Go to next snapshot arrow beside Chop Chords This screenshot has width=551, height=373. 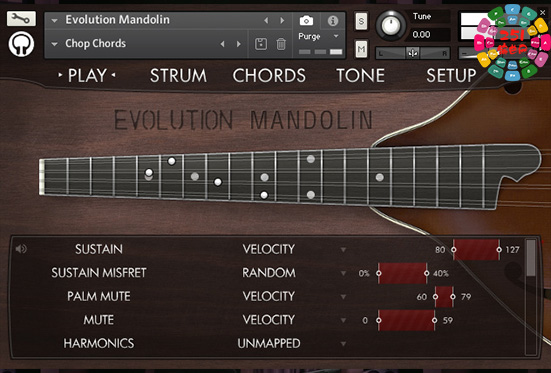(x=239, y=44)
